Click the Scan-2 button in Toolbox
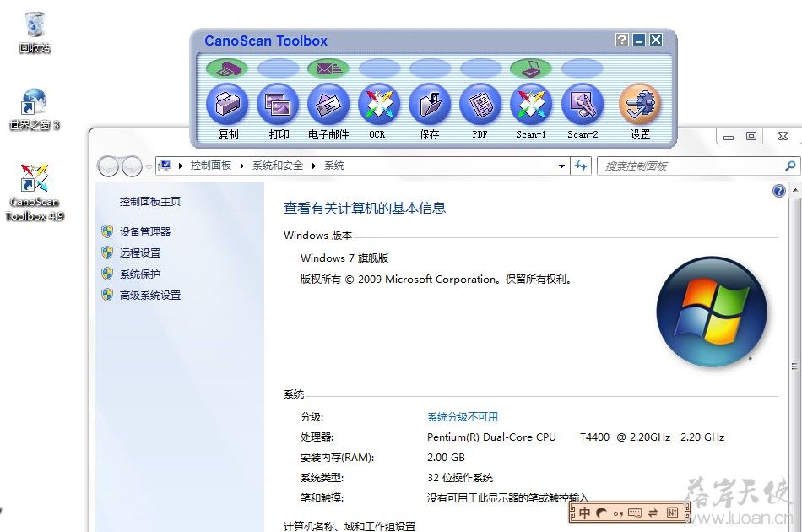This screenshot has height=532, width=802. point(582,105)
